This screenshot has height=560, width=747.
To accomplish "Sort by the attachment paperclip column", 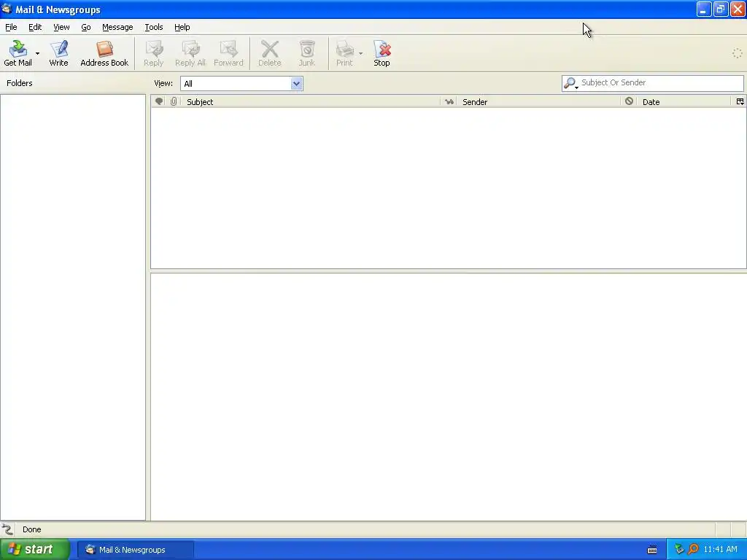I will (174, 101).
